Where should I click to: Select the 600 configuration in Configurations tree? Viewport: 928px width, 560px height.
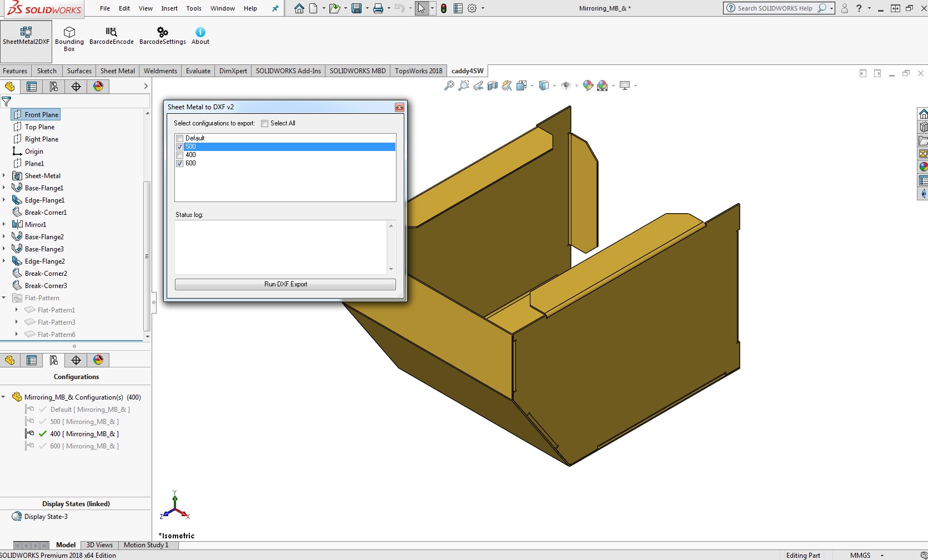84,446
